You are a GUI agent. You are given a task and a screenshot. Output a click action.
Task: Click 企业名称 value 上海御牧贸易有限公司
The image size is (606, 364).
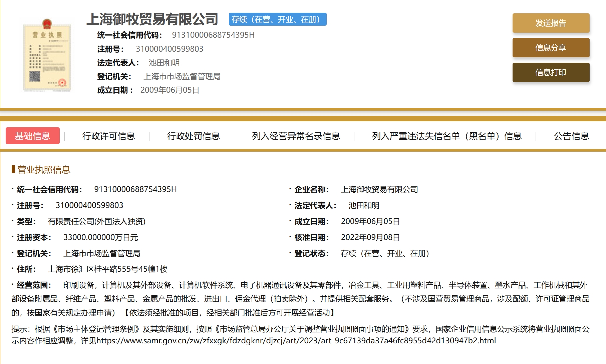point(379,189)
